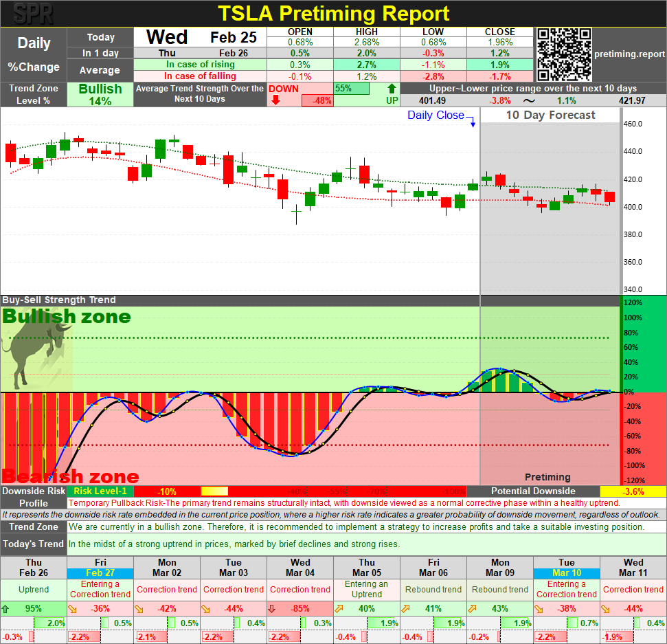Click the Thu Feb 26 In 1 day row
Viewport: 667px width, 644px height.
click(201, 53)
